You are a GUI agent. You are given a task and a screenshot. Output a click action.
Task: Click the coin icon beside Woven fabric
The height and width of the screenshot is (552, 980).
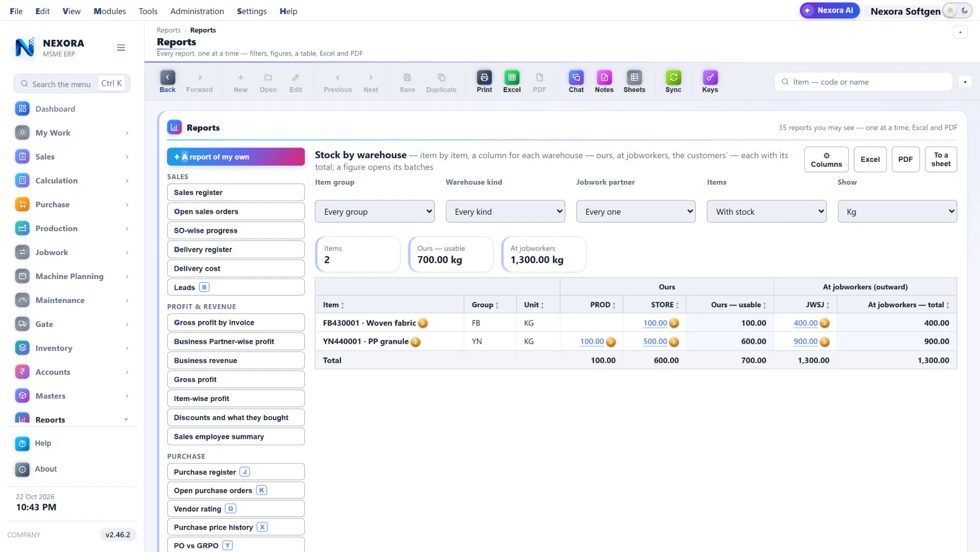click(423, 323)
